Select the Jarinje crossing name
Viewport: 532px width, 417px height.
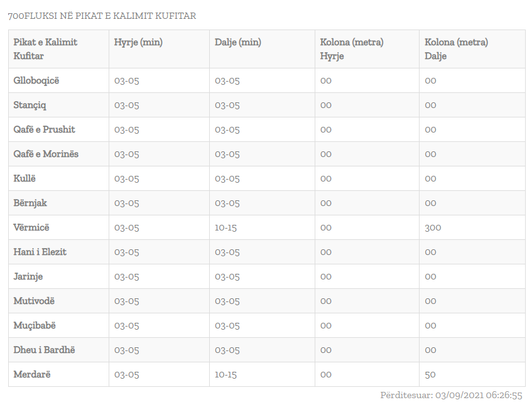[x=28, y=276]
